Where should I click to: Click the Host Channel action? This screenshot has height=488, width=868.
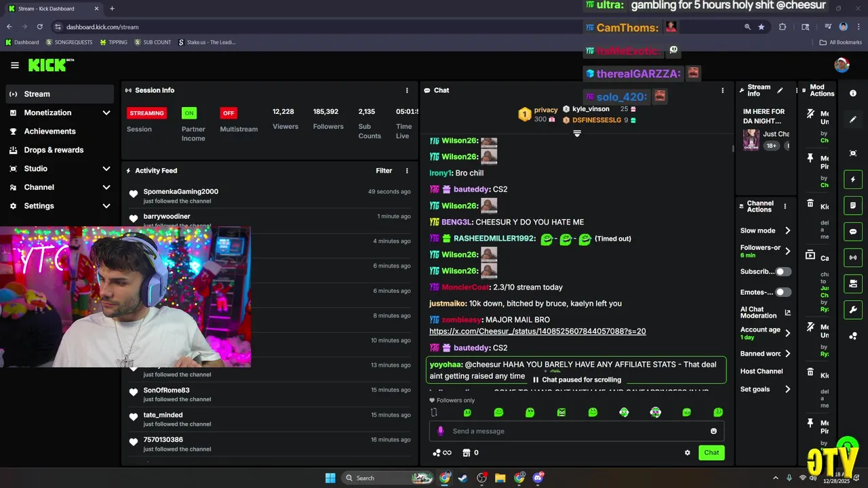click(x=762, y=371)
